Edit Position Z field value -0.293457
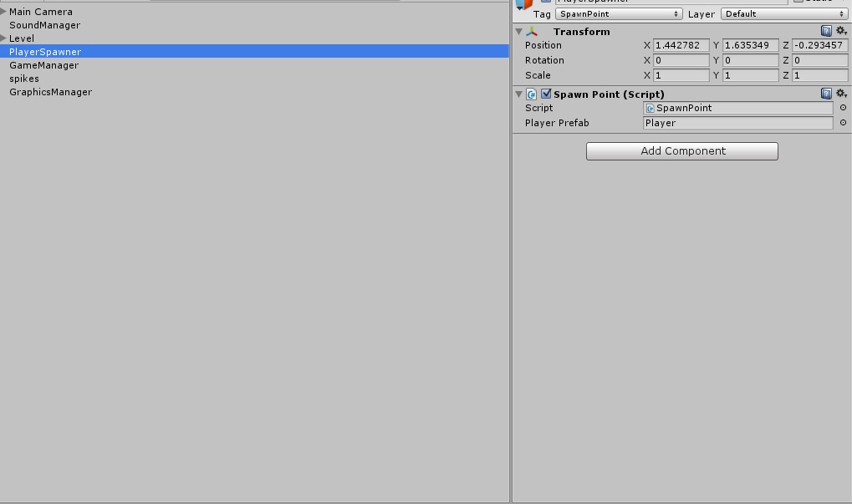The image size is (852, 504). point(820,45)
